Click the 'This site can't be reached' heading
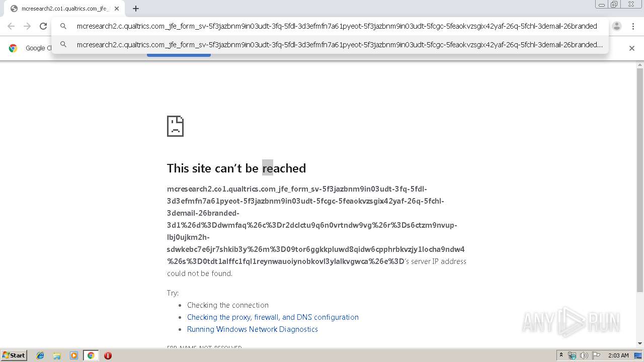644x362 pixels. point(236,168)
